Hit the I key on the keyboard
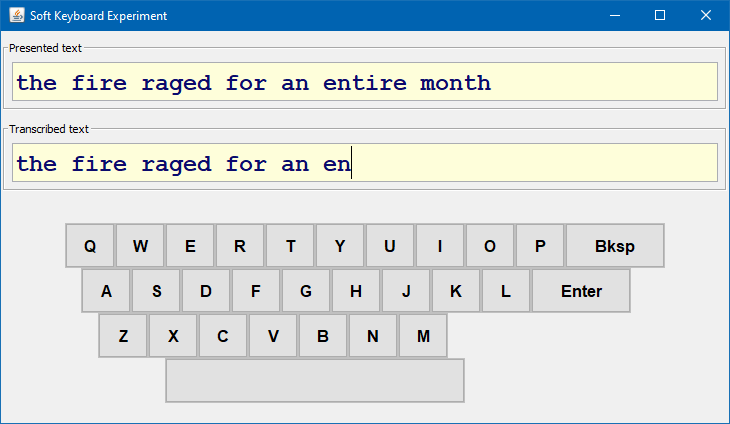 (x=440, y=246)
